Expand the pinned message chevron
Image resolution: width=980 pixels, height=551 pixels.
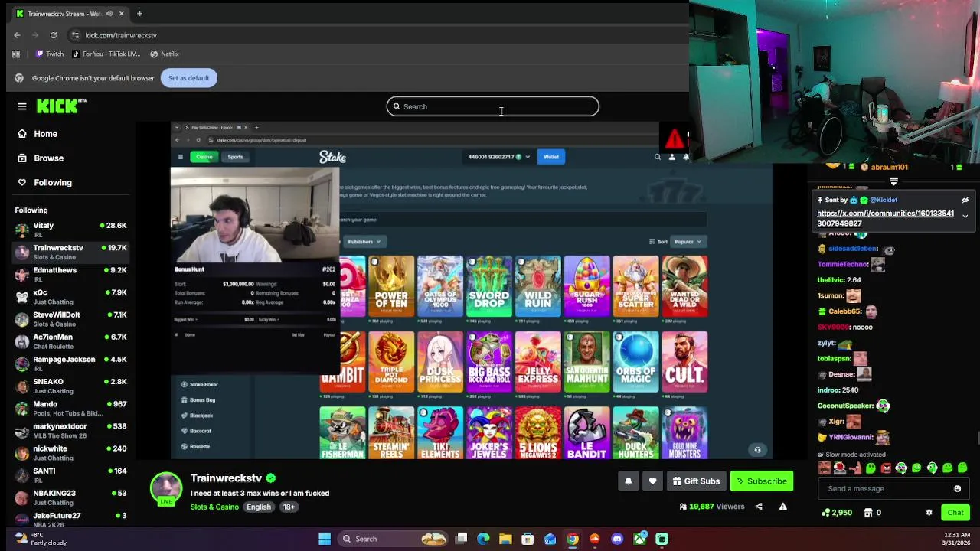click(x=965, y=217)
